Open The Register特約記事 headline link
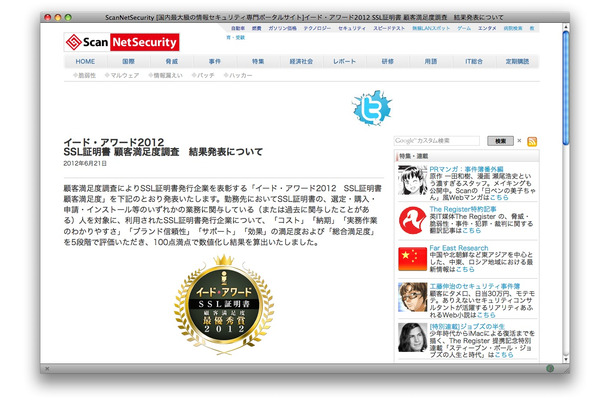The width and height of the screenshot is (610, 400). tap(463, 209)
